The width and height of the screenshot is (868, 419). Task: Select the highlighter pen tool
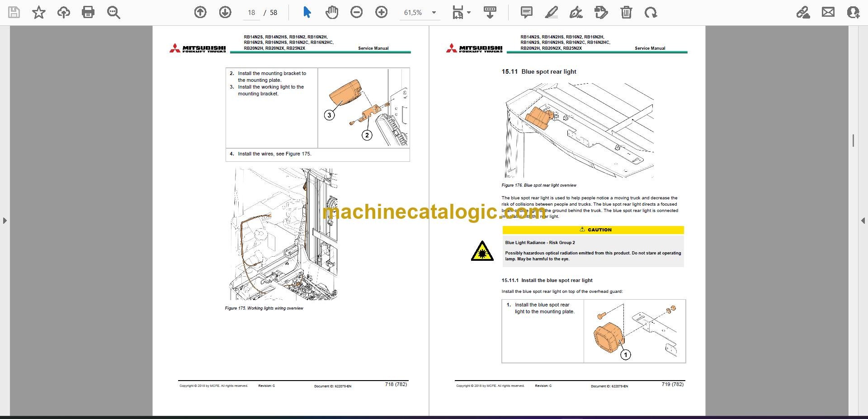(552, 12)
